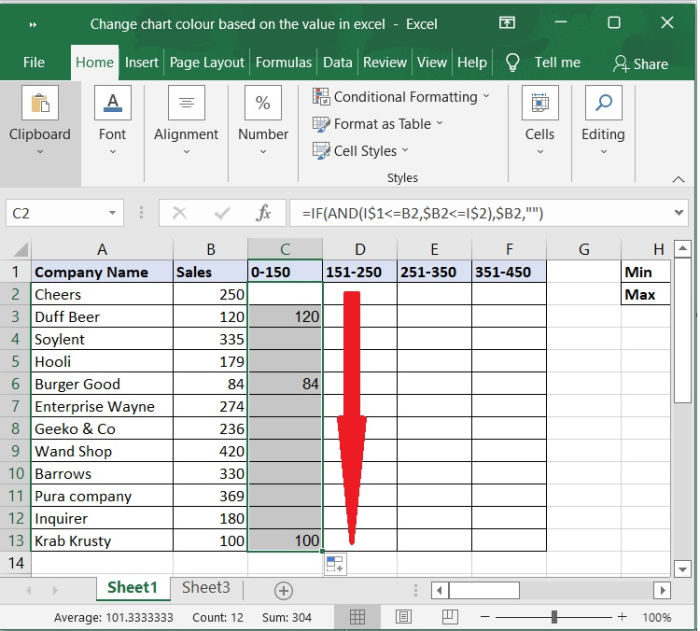Click the horizontal scrollbar thumb
This screenshot has width=700, height=631.
tap(484, 590)
